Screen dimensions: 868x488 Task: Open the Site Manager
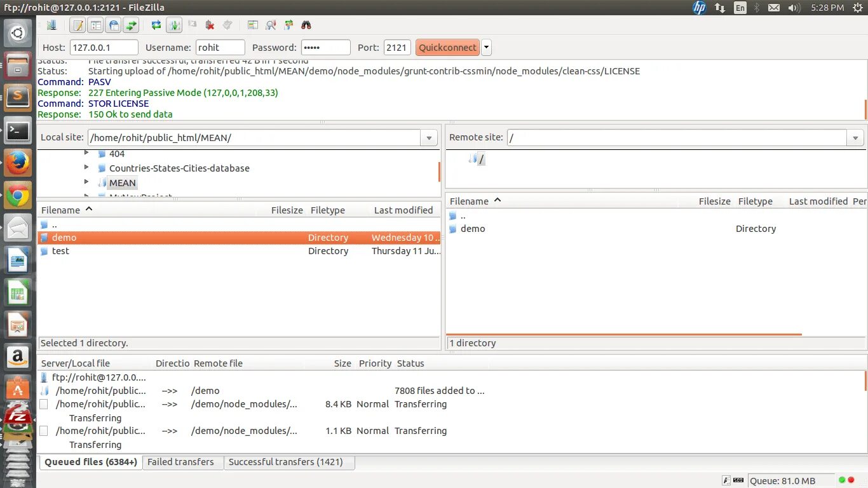(51, 25)
